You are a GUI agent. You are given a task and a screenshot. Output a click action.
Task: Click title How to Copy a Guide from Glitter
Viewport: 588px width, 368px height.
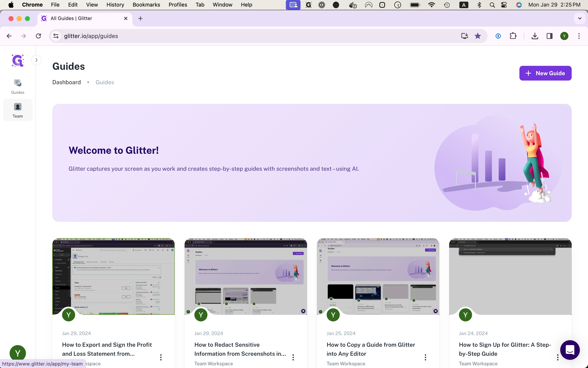click(x=371, y=349)
